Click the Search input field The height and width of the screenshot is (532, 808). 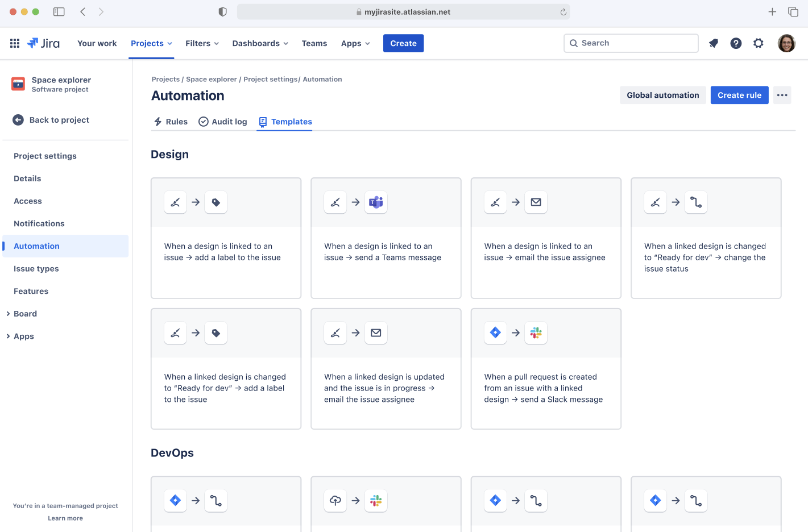pos(631,43)
